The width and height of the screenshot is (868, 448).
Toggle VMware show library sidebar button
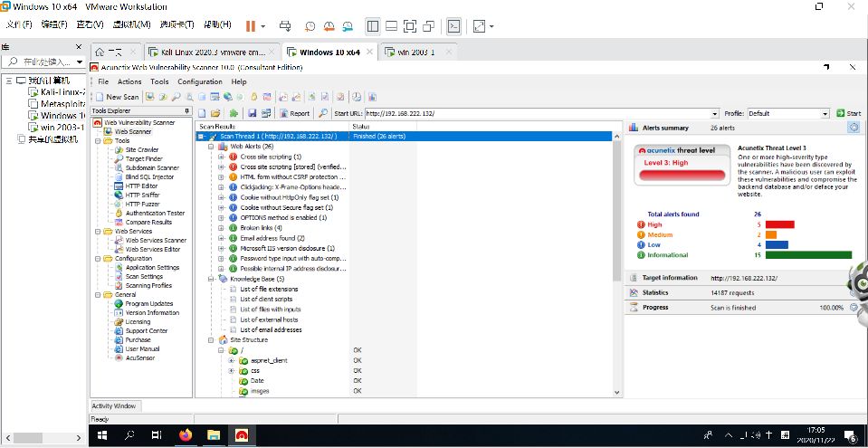point(373,26)
